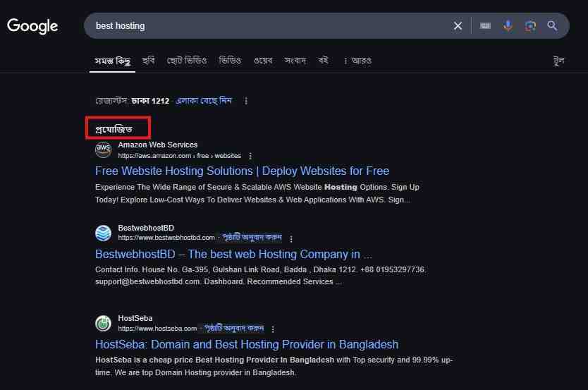Viewport: 588px width, 390px height.
Task: Click the BestwebhostBD site favicon
Action: coord(104,233)
